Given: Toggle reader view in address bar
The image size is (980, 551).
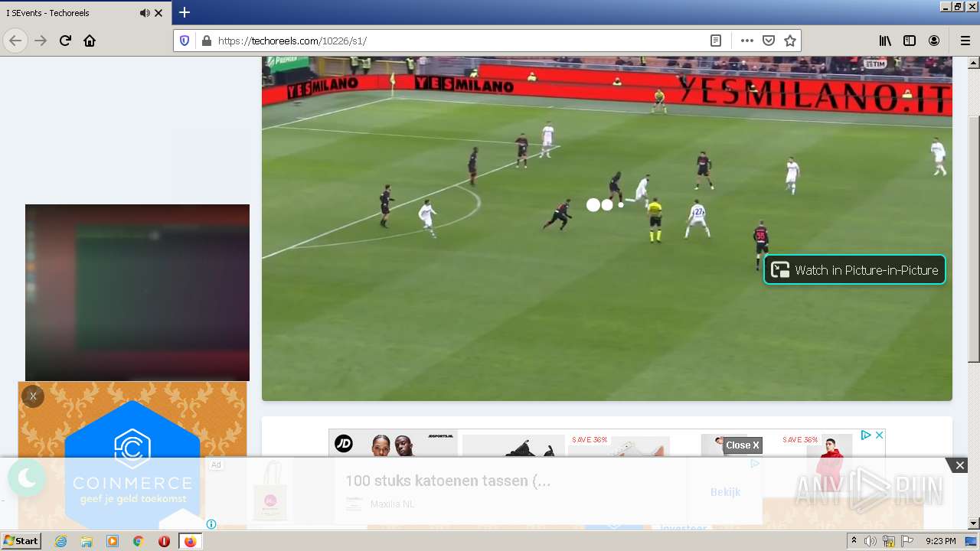Looking at the screenshot, I should (716, 41).
